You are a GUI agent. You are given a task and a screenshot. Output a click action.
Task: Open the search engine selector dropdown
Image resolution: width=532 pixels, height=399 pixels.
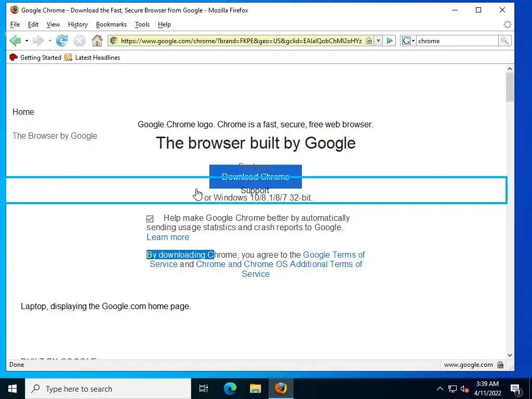[x=408, y=41]
